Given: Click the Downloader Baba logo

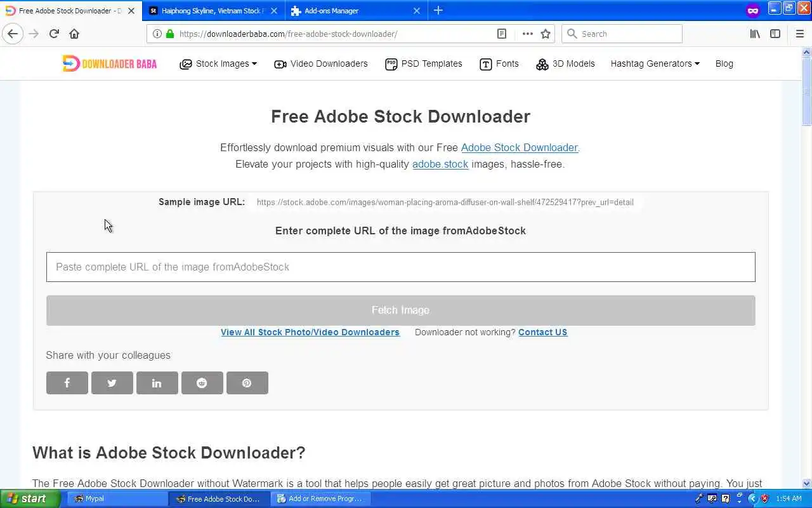Looking at the screenshot, I should [x=110, y=63].
